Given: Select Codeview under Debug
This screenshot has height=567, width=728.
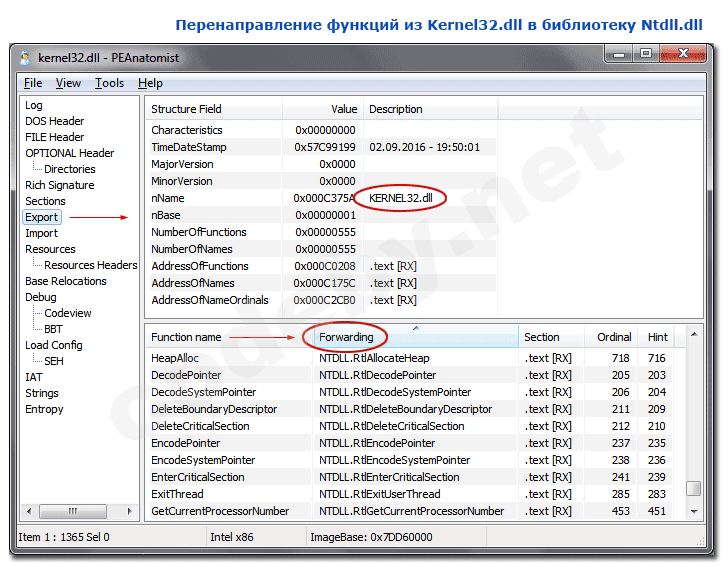Looking at the screenshot, I should [x=67, y=313].
